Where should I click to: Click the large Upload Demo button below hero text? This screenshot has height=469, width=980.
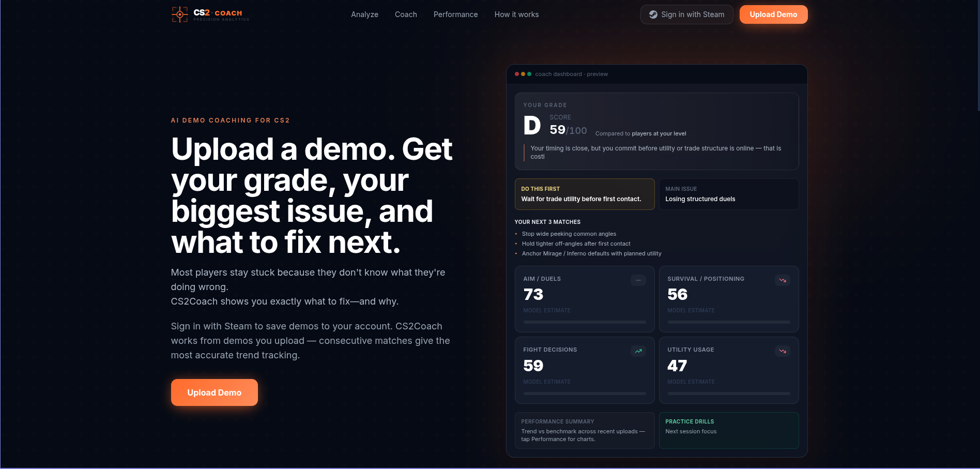click(214, 392)
